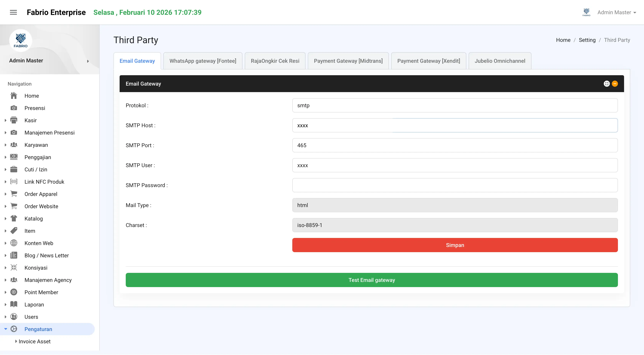Click the Blog / News Letter document icon
Screen dimensions: 644x355
pos(14,255)
